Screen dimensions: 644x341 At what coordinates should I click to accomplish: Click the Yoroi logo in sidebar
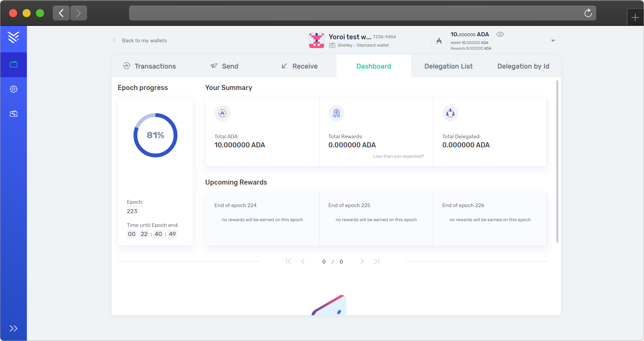click(x=13, y=37)
